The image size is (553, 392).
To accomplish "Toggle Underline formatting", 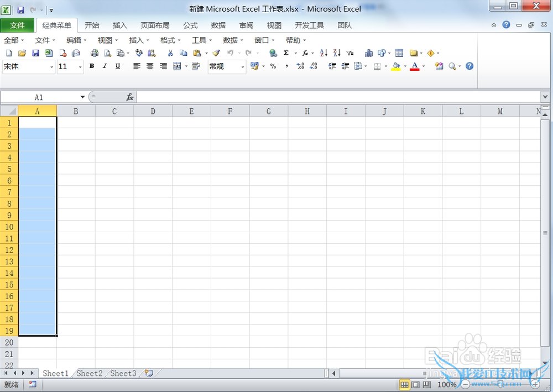I will click(x=118, y=66).
